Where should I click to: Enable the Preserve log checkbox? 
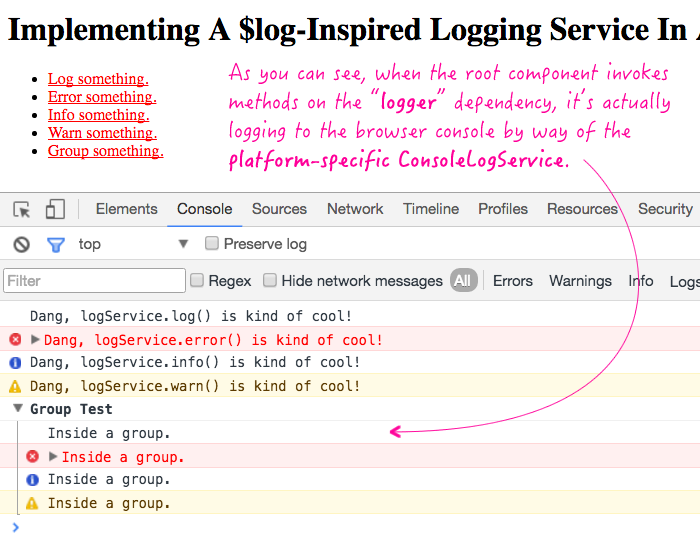coord(212,244)
